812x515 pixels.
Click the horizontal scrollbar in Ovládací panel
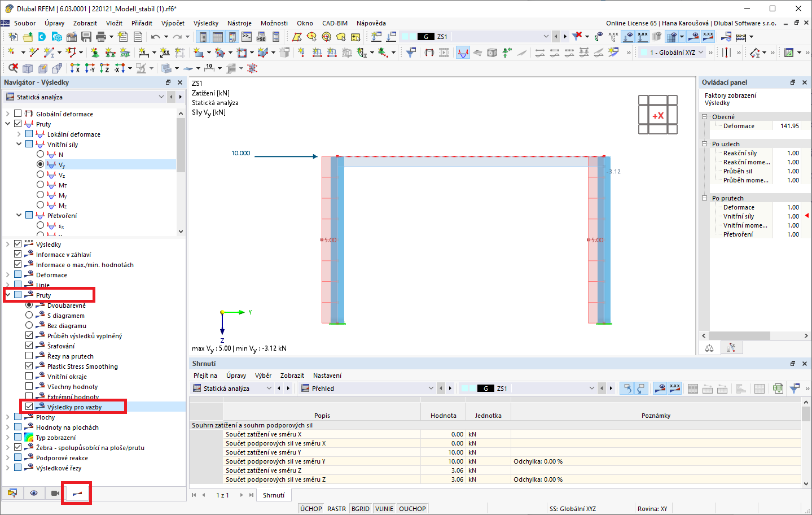coord(739,335)
